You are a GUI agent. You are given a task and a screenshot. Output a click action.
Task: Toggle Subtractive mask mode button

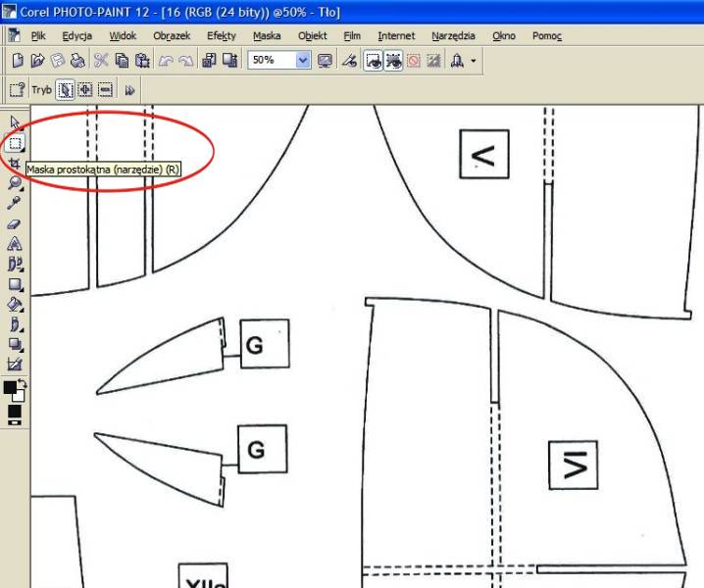tap(104, 90)
